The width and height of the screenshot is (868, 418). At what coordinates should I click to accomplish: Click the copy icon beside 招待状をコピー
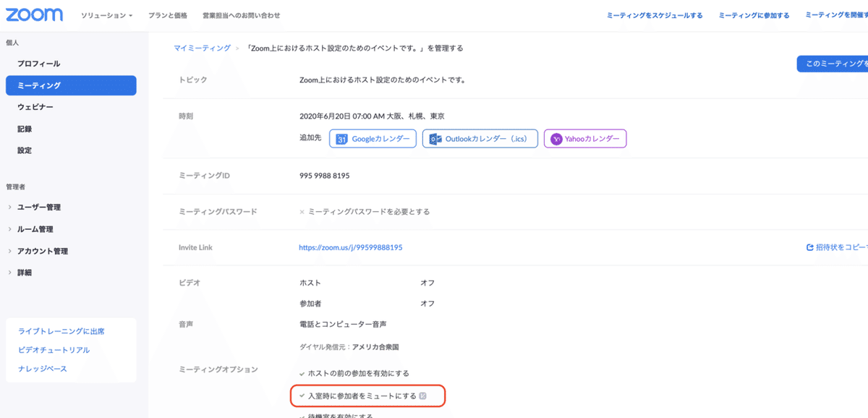point(810,247)
